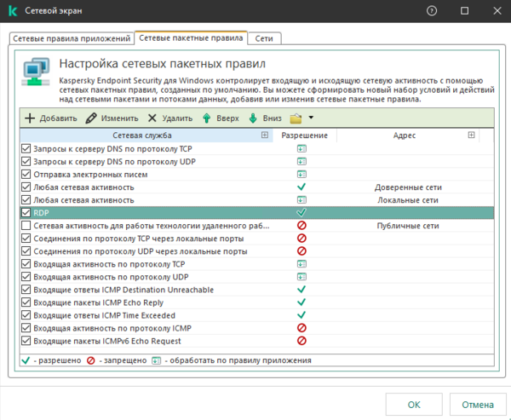The height and width of the screenshot is (420, 511).
Task: Enable remote desktop technology activity rule checkbox
Action: pyautogui.click(x=26, y=226)
